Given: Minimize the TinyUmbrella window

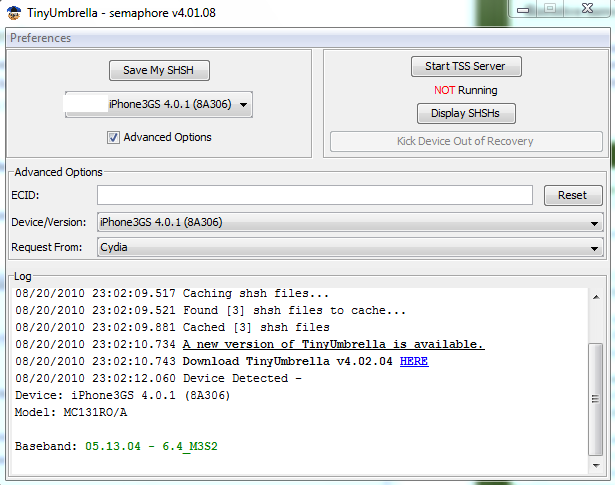Looking at the screenshot, I should (x=523, y=8).
